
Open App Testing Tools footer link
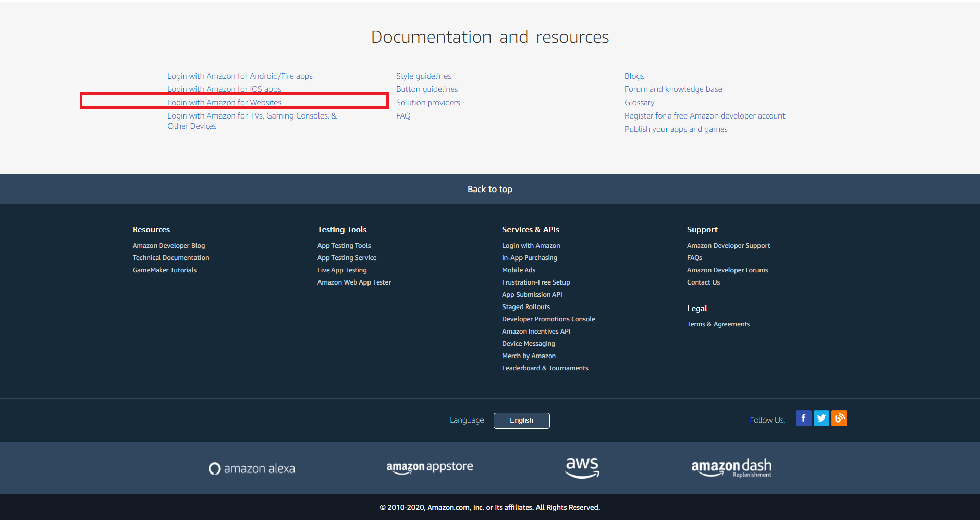[x=344, y=245]
